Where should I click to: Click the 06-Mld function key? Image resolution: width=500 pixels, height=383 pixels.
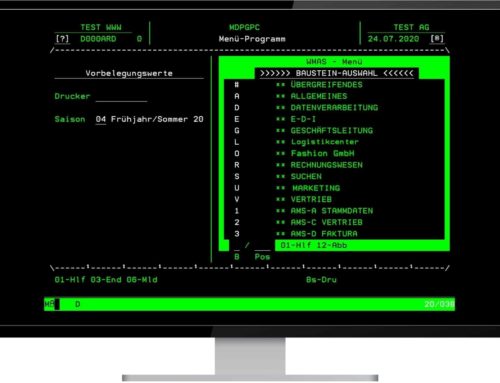click(142, 280)
